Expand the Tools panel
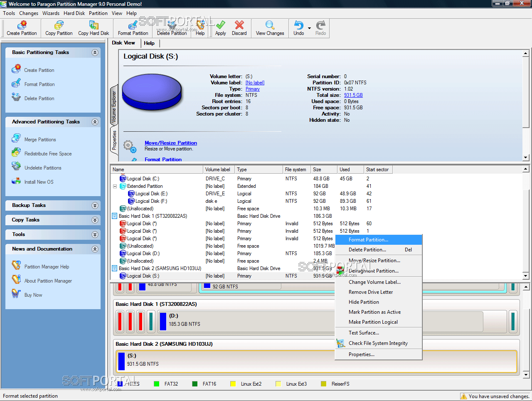Image resolution: width=532 pixels, height=401 pixels. click(95, 234)
